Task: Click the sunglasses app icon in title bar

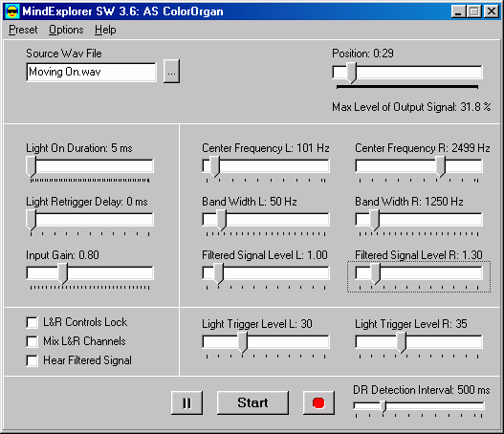Action: (12, 11)
